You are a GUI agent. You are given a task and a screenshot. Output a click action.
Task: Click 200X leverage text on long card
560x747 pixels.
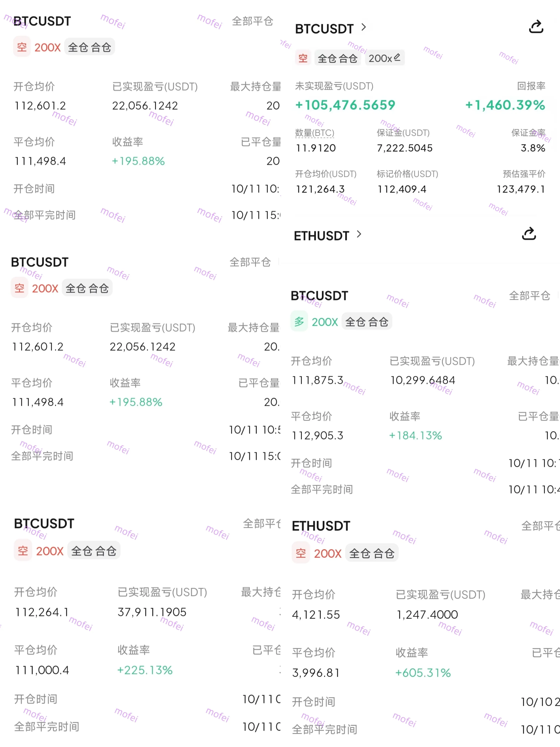[325, 322]
